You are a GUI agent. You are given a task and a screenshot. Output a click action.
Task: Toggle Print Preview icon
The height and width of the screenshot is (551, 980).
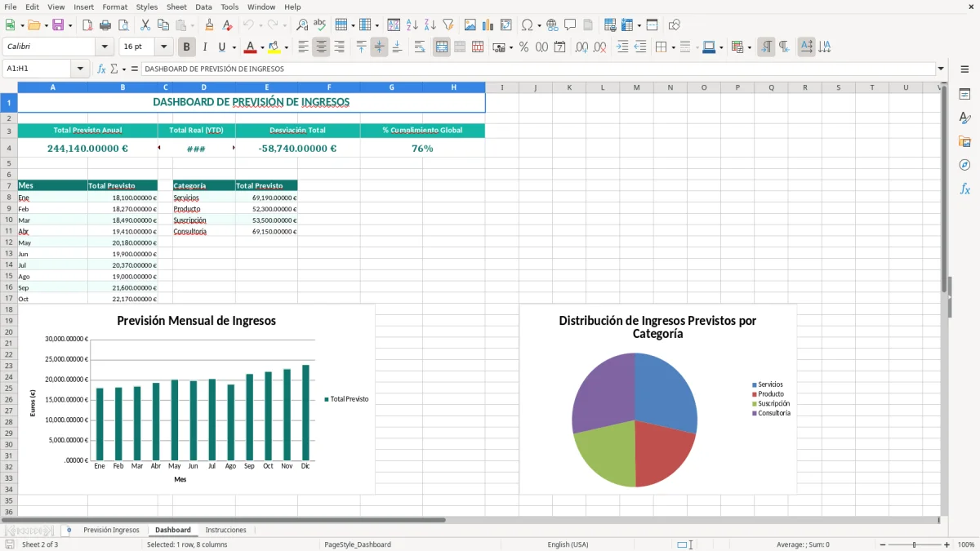point(122,25)
